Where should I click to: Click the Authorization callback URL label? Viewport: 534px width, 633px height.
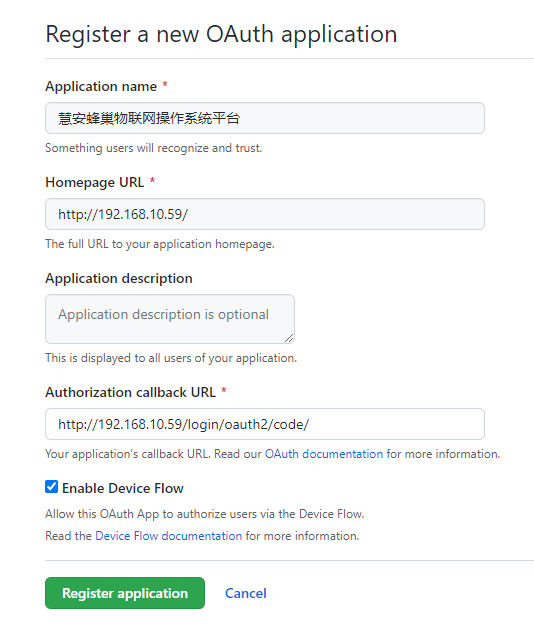pyautogui.click(x=130, y=392)
